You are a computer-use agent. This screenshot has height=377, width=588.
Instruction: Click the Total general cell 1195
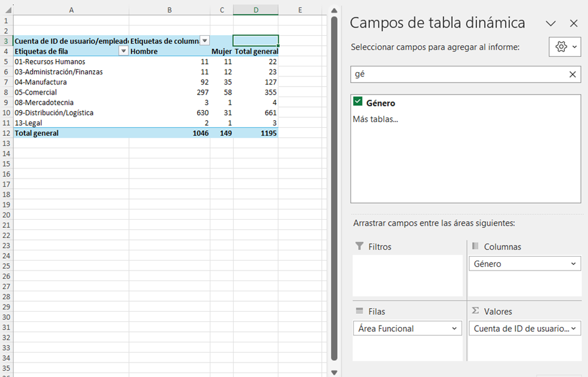click(x=255, y=133)
